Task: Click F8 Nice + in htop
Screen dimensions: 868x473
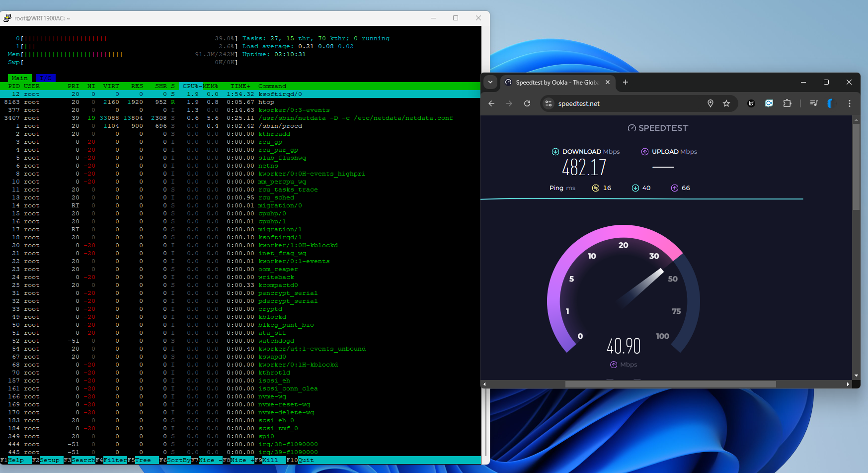Action: pyautogui.click(x=238, y=460)
